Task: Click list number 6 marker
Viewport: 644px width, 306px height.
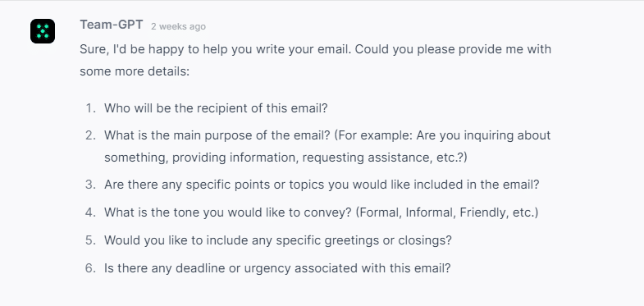Action: (91, 268)
